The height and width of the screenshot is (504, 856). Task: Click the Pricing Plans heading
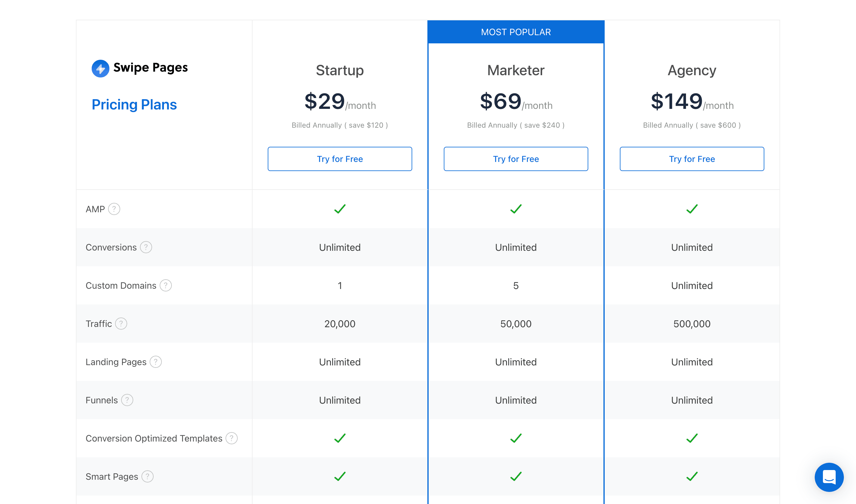(x=134, y=105)
